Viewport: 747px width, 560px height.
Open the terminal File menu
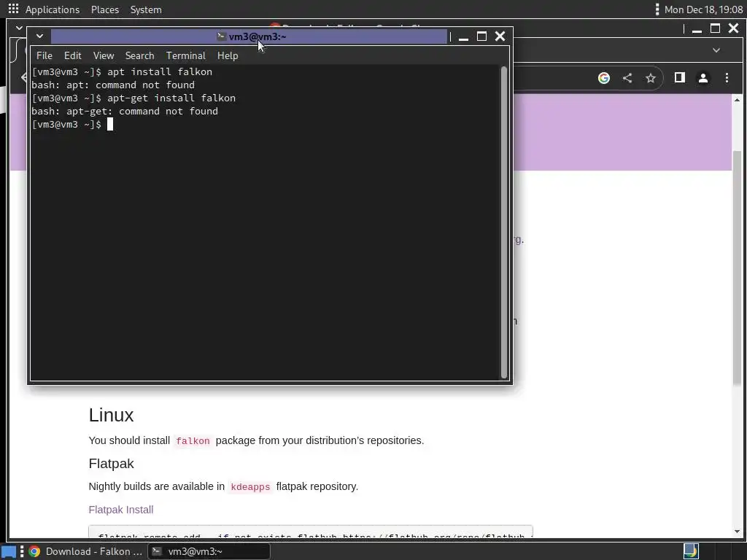pyautogui.click(x=44, y=55)
